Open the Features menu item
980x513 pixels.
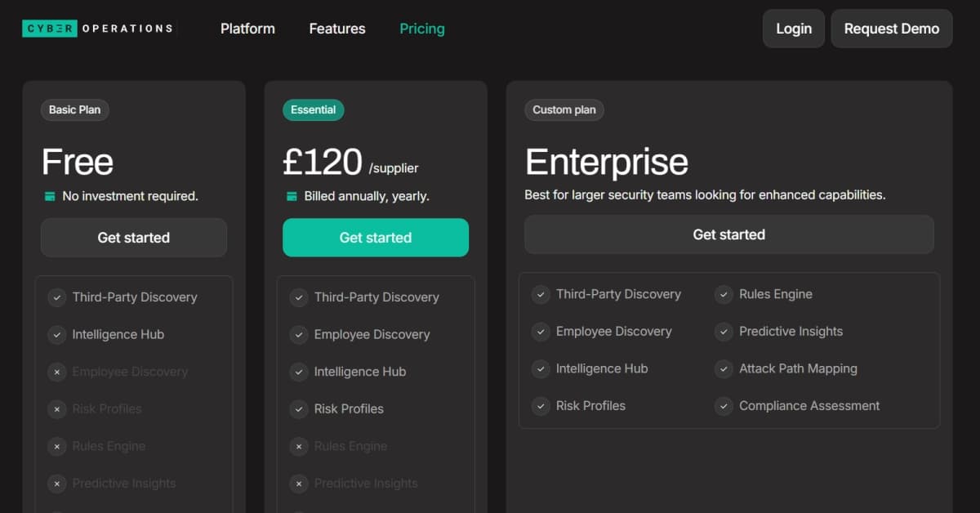pos(337,29)
